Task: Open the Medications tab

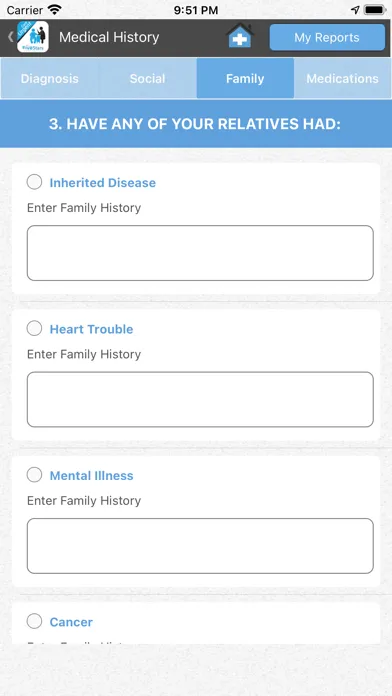Action: point(342,79)
